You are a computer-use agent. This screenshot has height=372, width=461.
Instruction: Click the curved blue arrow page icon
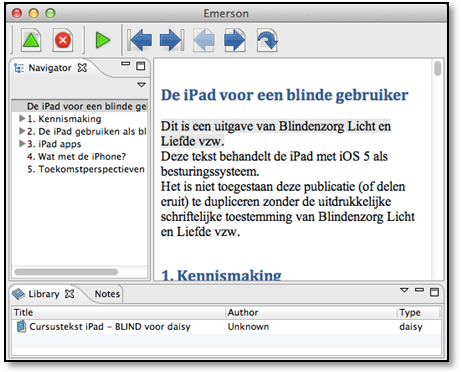pyautogui.click(x=267, y=40)
